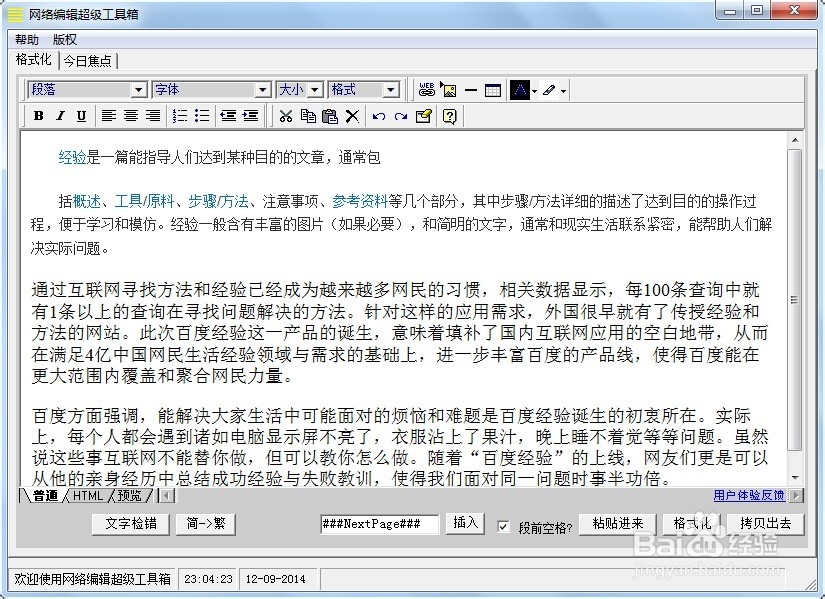Expand the font color arrow
Image resolution: width=825 pixels, height=599 pixels.
535,91
